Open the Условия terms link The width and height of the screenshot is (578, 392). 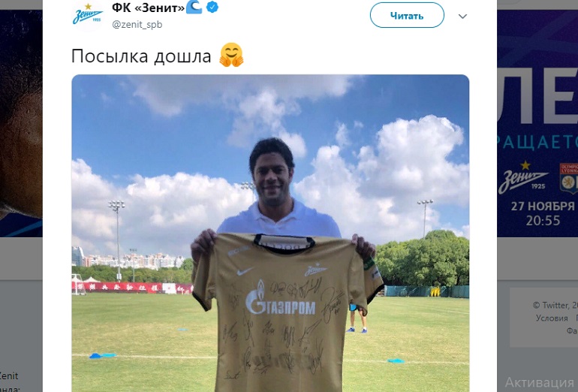[x=552, y=318]
